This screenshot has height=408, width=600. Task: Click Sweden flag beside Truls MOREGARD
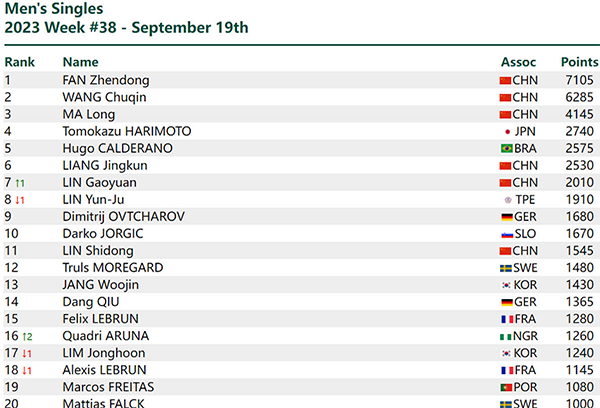point(505,268)
